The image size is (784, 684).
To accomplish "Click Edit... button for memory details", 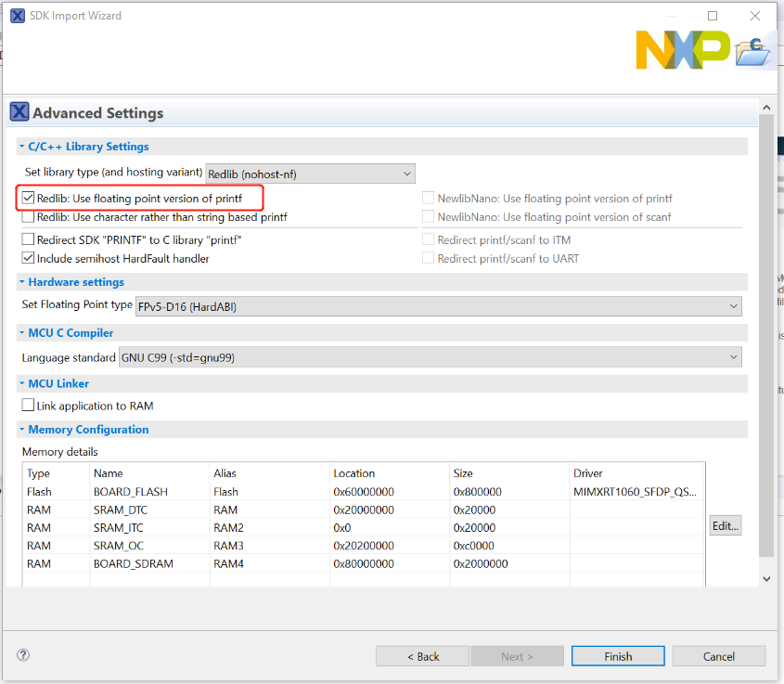I will 726,526.
